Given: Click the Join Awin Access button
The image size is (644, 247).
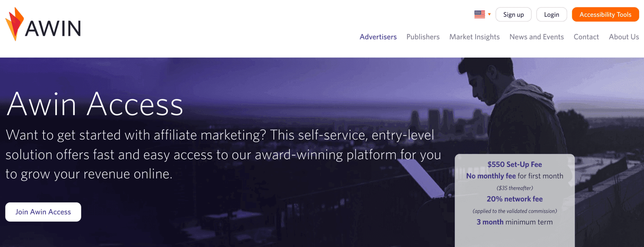Looking at the screenshot, I should click(x=43, y=212).
